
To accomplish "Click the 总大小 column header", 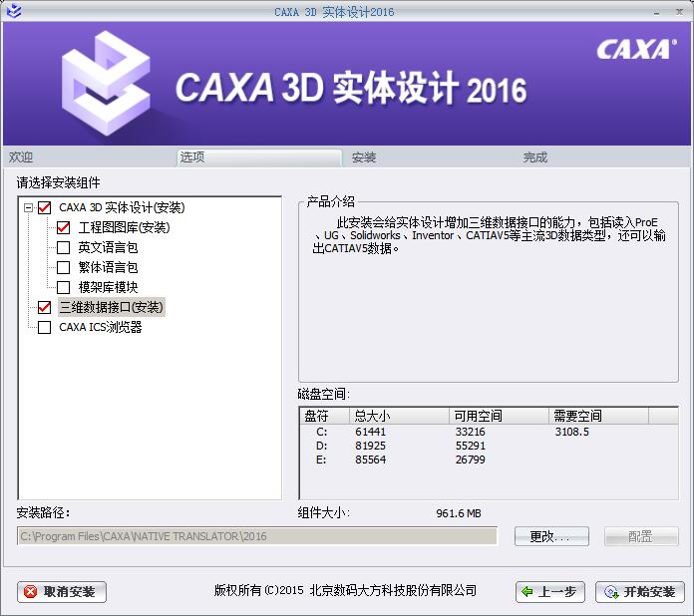I will pos(399,416).
